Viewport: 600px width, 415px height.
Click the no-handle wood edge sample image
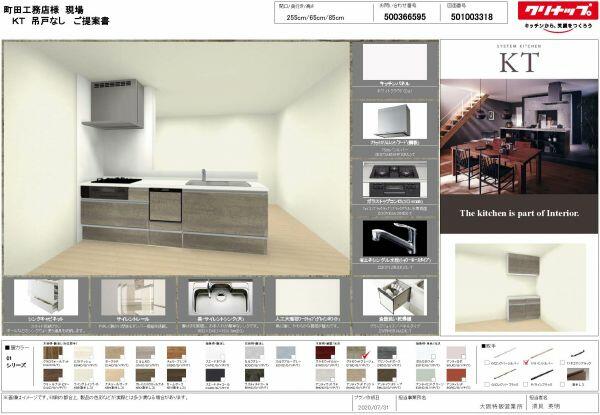click(576, 374)
